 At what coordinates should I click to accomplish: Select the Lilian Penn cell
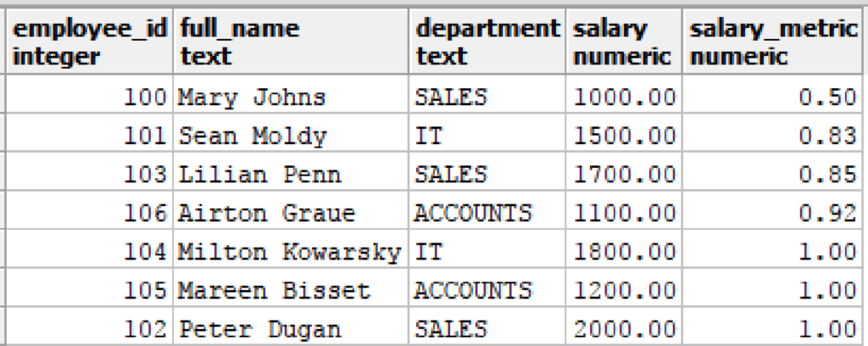pyautogui.click(x=291, y=171)
